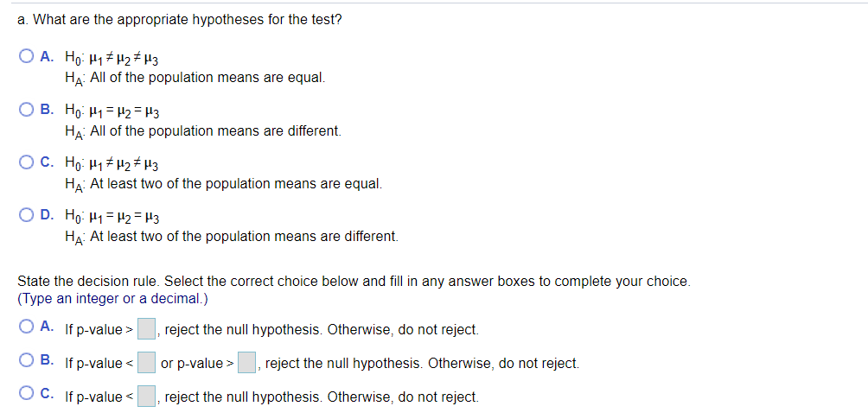The width and height of the screenshot is (868, 419).
Task: Click 'If p-value <' label in rule C
Action: pos(99,397)
